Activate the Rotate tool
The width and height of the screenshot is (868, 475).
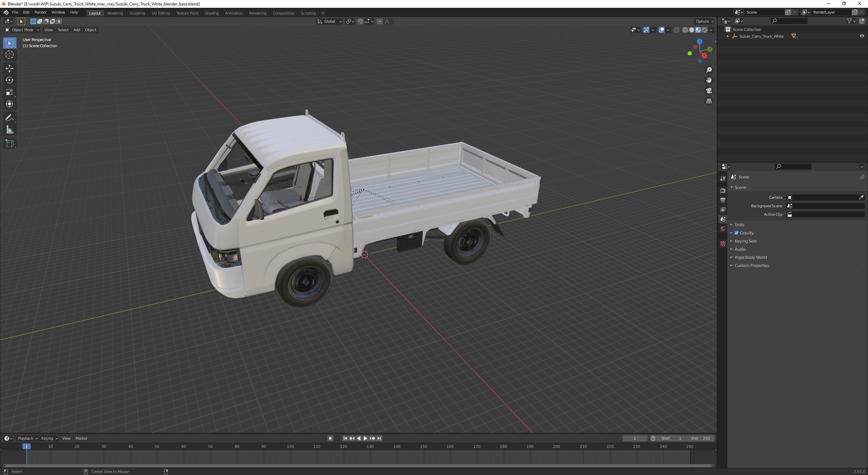tap(9, 80)
